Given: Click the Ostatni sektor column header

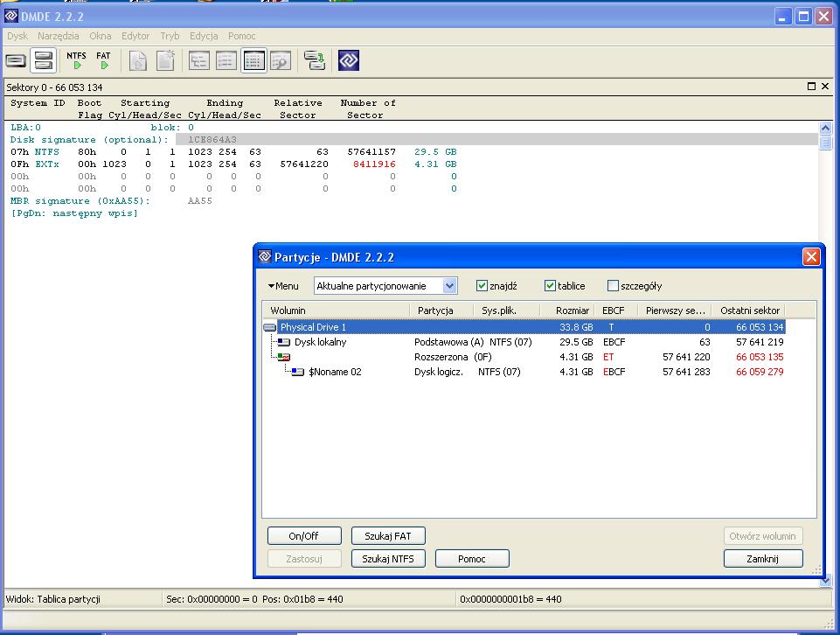Looking at the screenshot, I should [749, 311].
